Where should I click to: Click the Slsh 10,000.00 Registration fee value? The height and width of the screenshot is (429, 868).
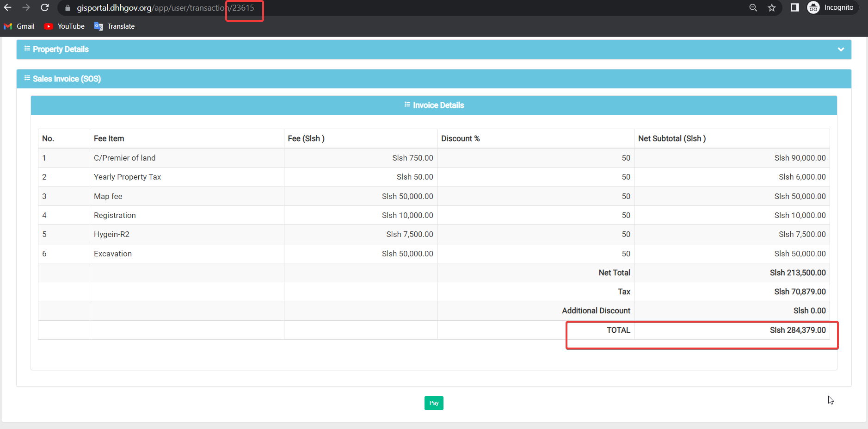pyautogui.click(x=407, y=215)
